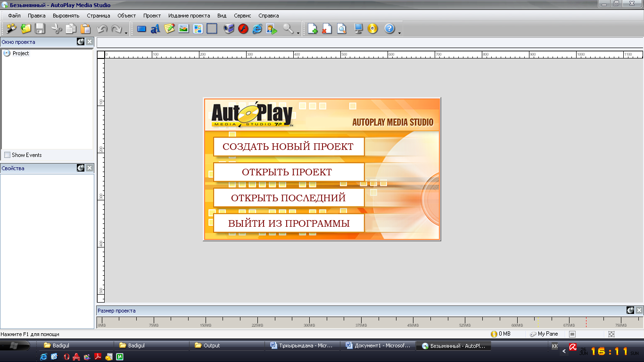Click the 0 MB status bar indicator
The width and height of the screenshot is (644, 362).
[501, 334]
